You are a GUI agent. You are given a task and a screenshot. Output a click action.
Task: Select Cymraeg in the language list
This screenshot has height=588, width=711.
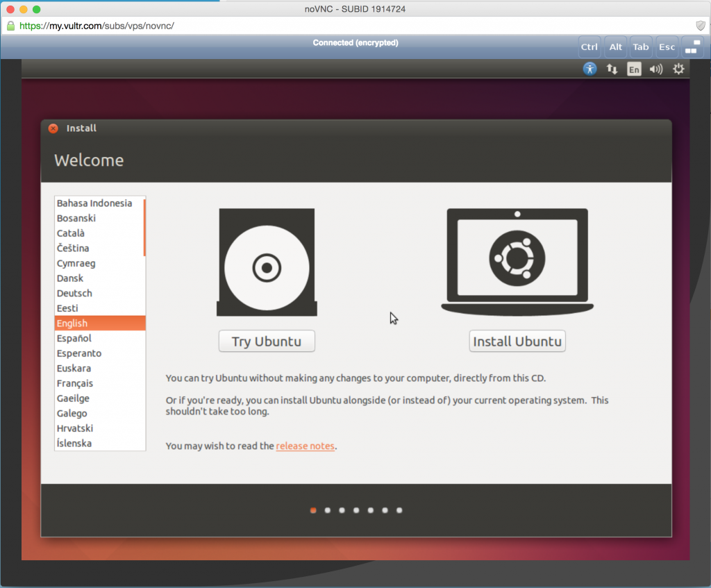click(99, 263)
